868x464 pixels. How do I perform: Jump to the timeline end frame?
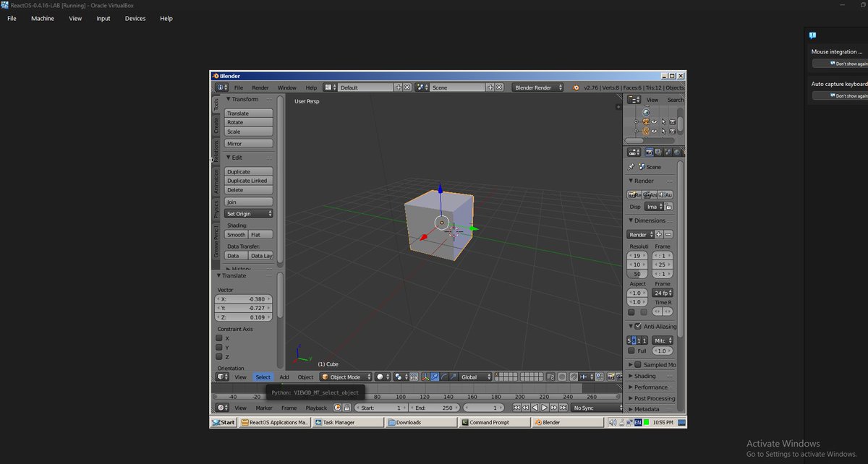tap(563, 408)
